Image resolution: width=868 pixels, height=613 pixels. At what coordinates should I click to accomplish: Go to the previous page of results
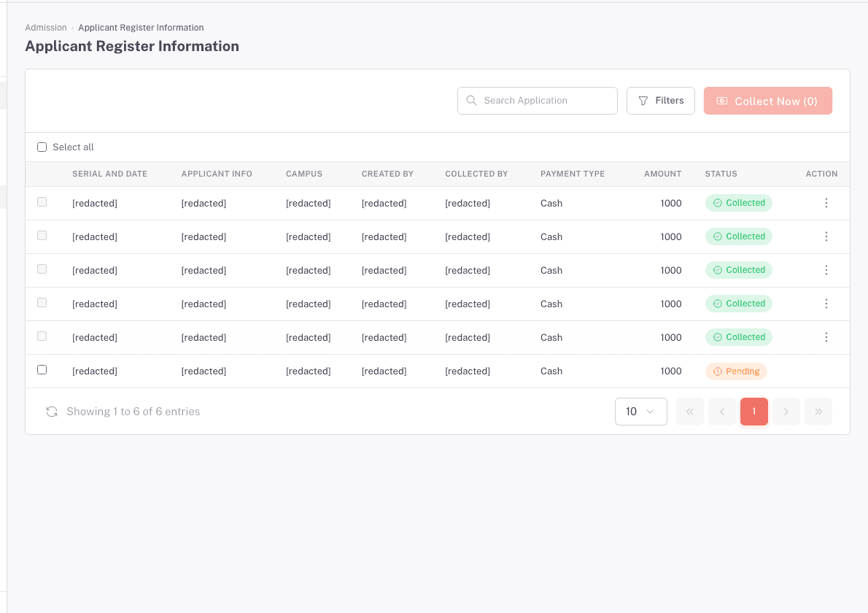coord(722,412)
